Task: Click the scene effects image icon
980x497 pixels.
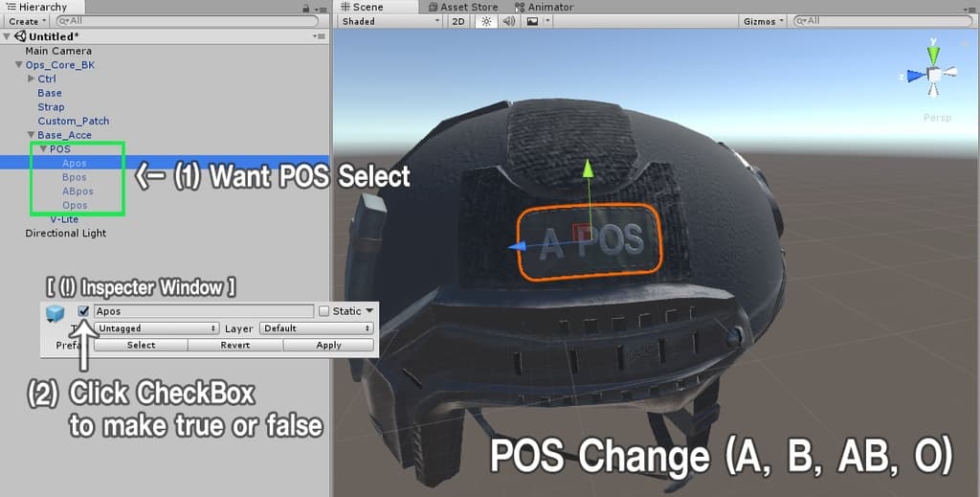Action: pos(532,21)
